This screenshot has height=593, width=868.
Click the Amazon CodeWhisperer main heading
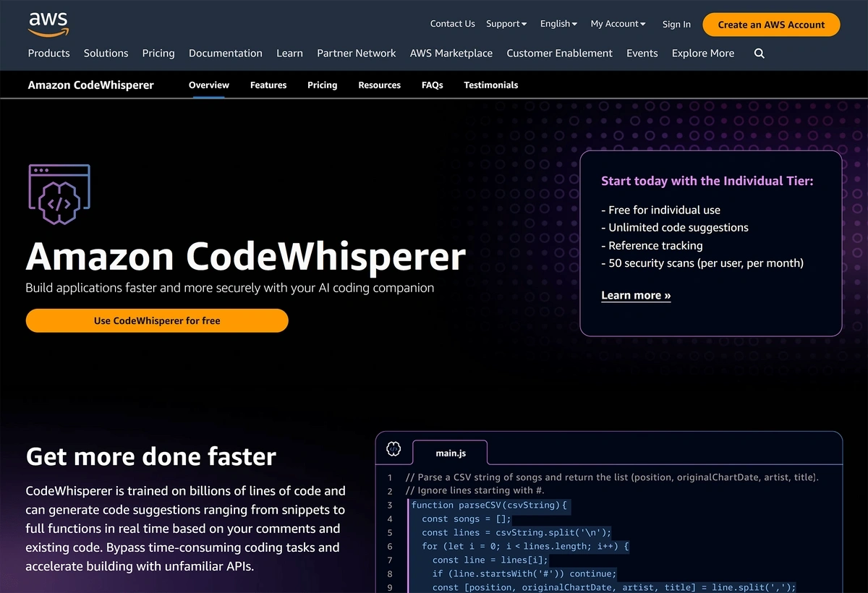(x=246, y=256)
